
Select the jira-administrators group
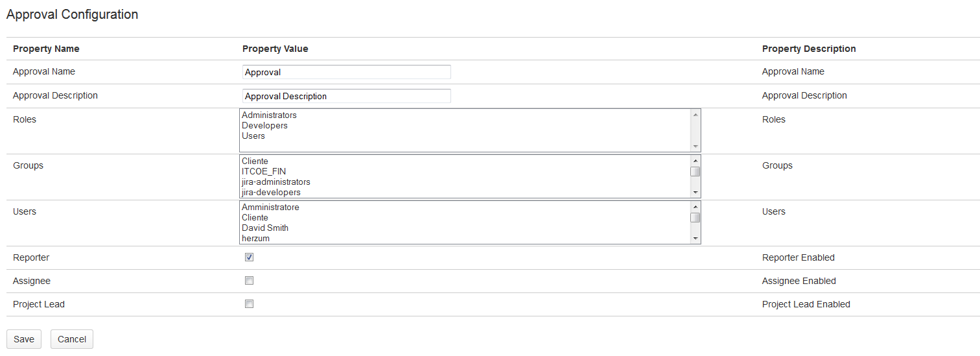(275, 182)
